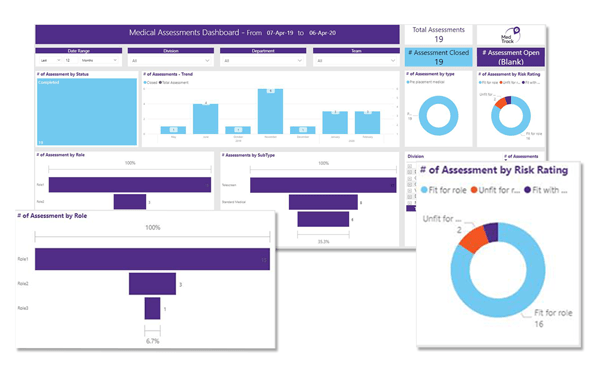Select the Completed tile in Assessment by Status
600x377 pixels.
pos(87,112)
